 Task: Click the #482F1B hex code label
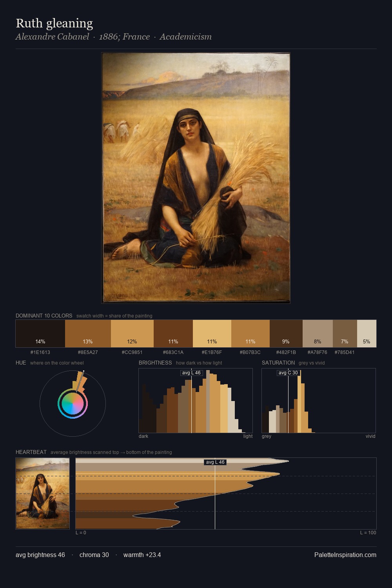coord(286,352)
